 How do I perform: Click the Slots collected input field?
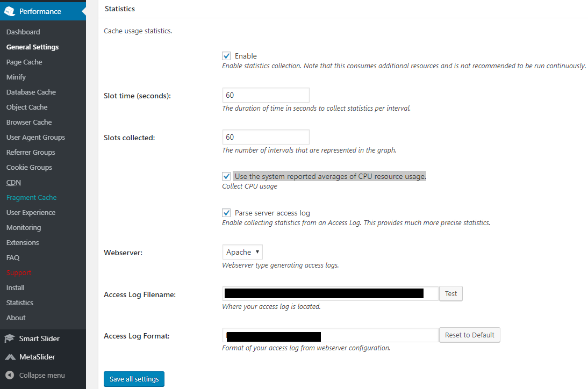[266, 137]
